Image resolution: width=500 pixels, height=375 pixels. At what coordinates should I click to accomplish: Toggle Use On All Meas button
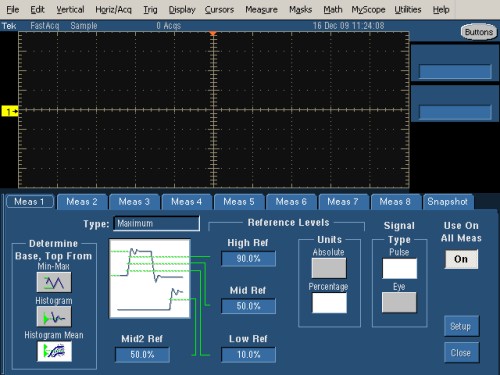[x=461, y=259]
